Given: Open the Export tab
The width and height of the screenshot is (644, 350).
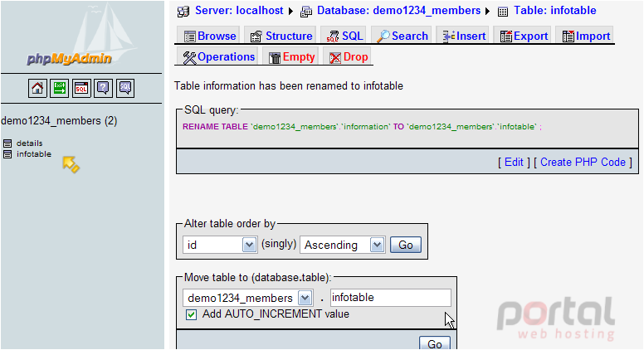Looking at the screenshot, I should tap(524, 36).
